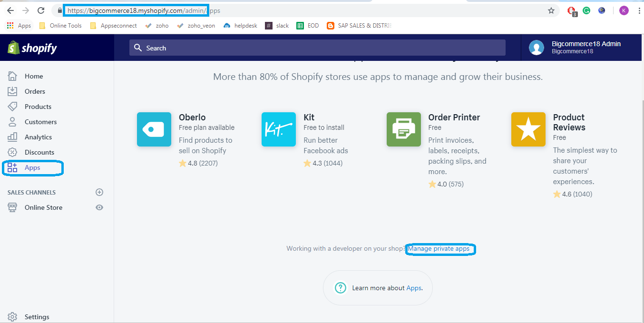Click the Apps link in Learn more
This screenshot has width=644, height=323.
[x=413, y=288]
